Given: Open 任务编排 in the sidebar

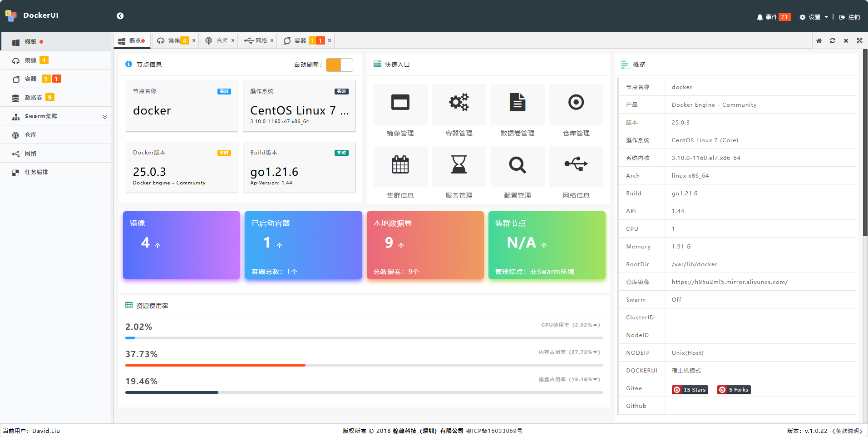Looking at the screenshot, I should (55, 172).
